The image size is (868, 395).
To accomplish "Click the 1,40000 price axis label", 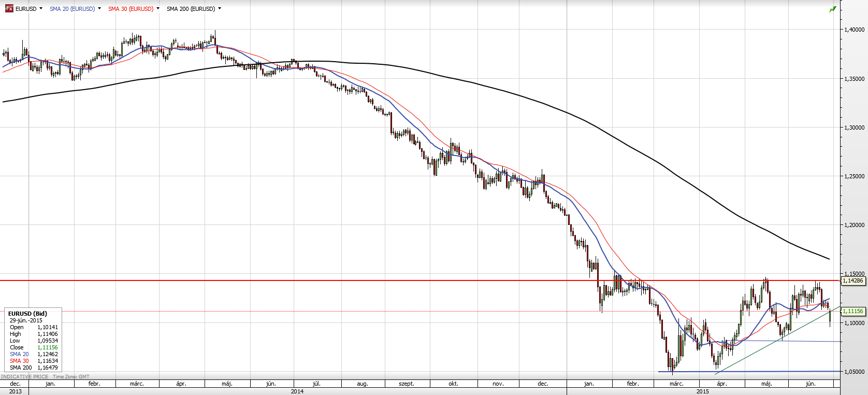I will point(855,30).
